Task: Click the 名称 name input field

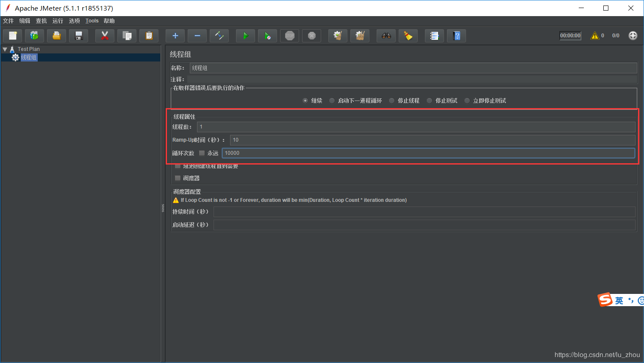Action: coord(413,68)
